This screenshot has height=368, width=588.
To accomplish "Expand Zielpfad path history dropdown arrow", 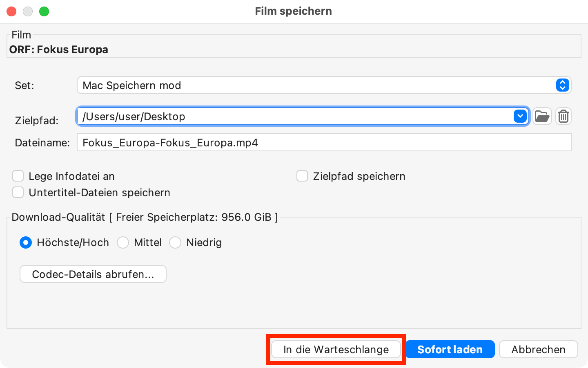I will pyautogui.click(x=520, y=116).
